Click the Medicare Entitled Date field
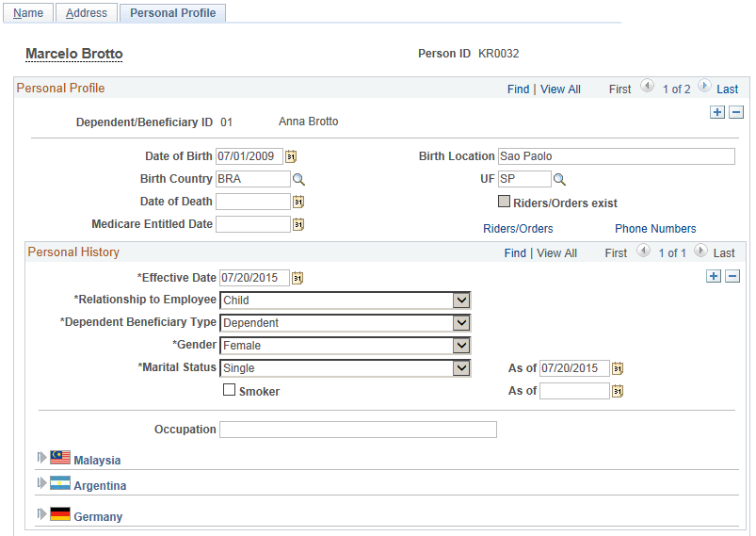 [x=253, y=224]
